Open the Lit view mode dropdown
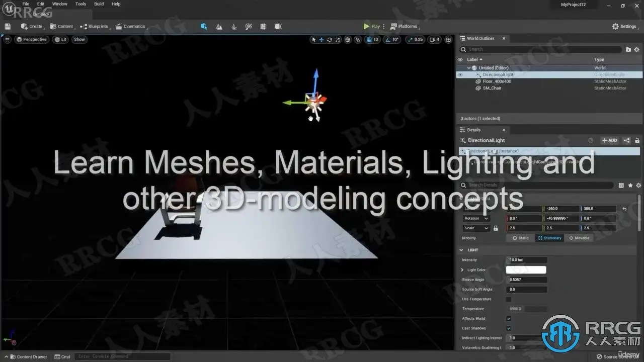This screenshot has width=644, height=362. pos(61,39)
